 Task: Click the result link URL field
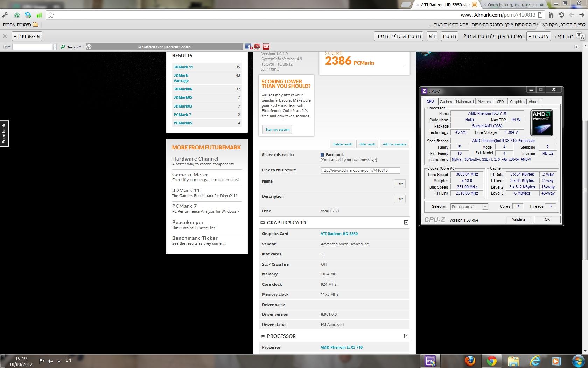(x=360, y=170)
